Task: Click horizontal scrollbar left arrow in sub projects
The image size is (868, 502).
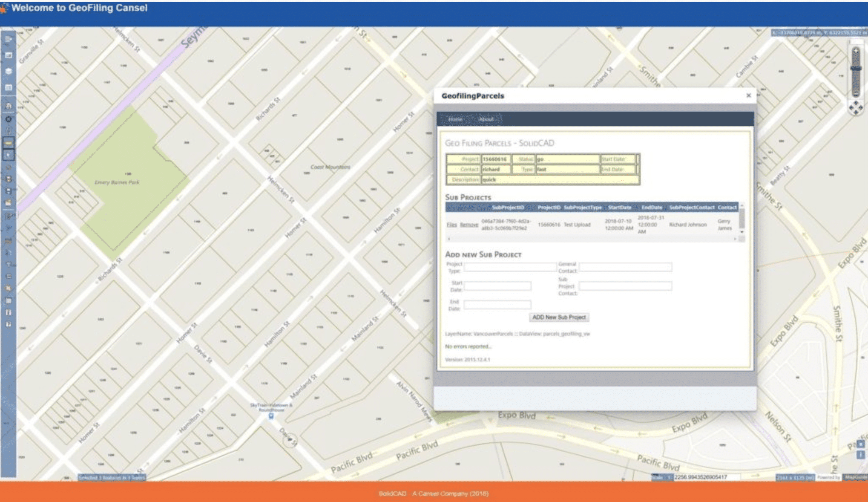Action: pyautogui.click(x=449, y=239)
